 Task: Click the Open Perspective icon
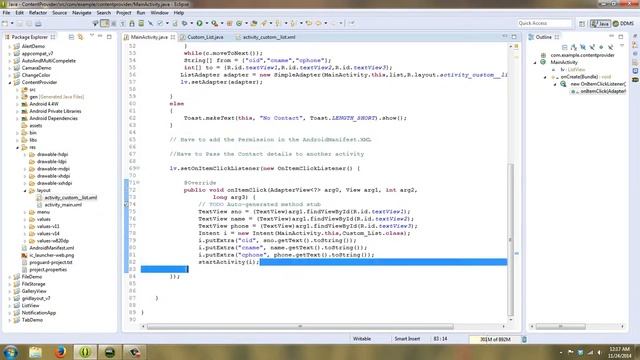pos(582,24)
